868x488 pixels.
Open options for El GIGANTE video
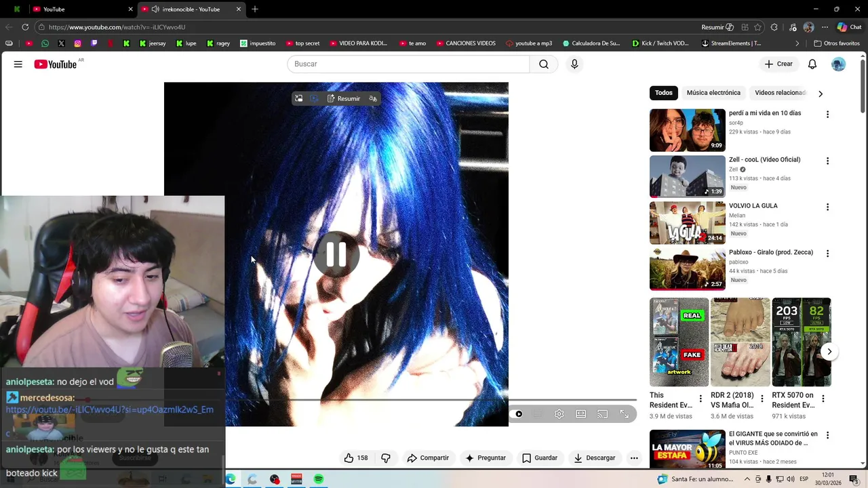[827, 435]
